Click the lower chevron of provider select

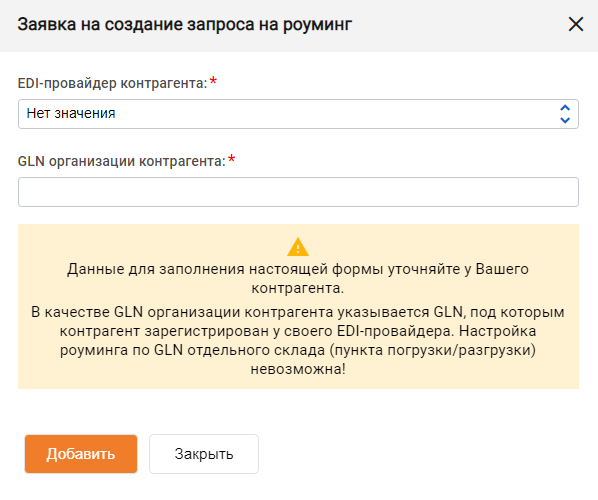click(565, 120)
